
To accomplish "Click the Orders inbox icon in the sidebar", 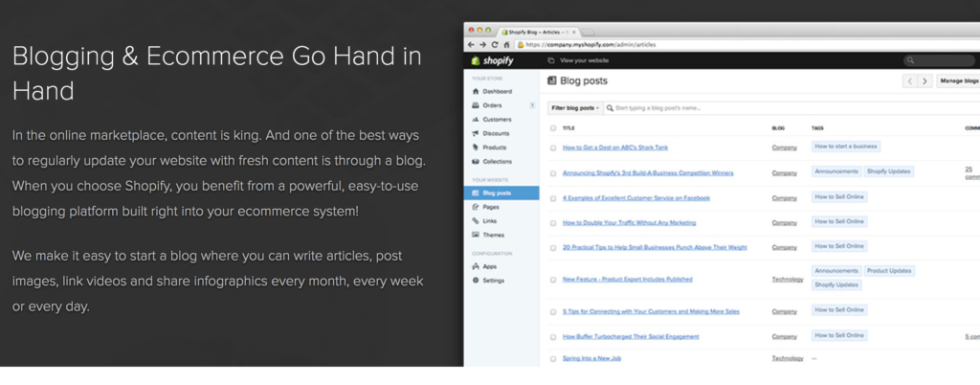I will pos(476,105).
